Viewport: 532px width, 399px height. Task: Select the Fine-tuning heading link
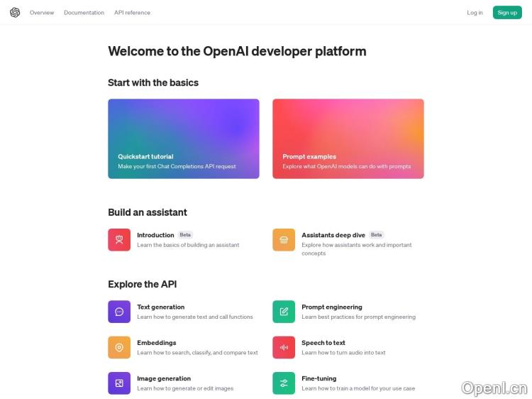tap(319, 378)
